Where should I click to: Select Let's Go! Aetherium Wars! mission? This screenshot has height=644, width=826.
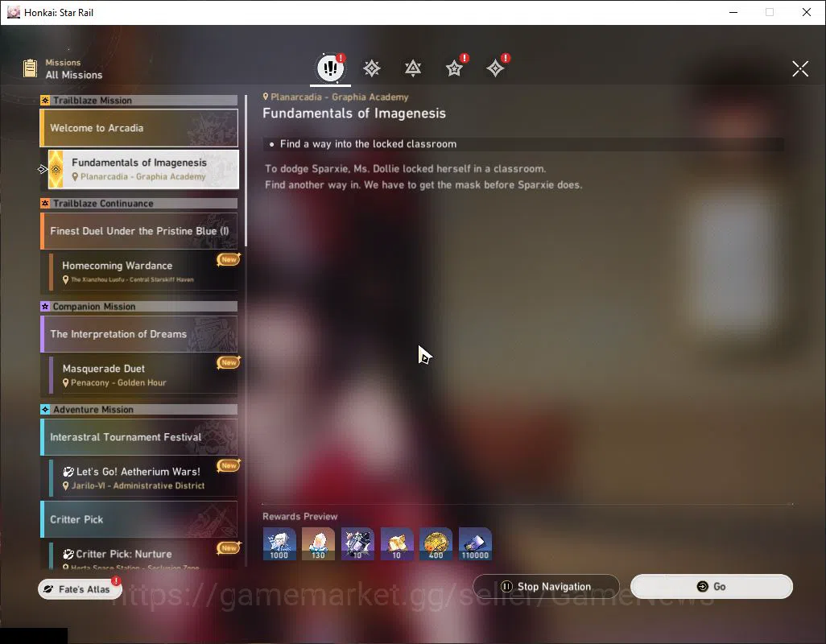pyautogui.click(x=143, y=477)
